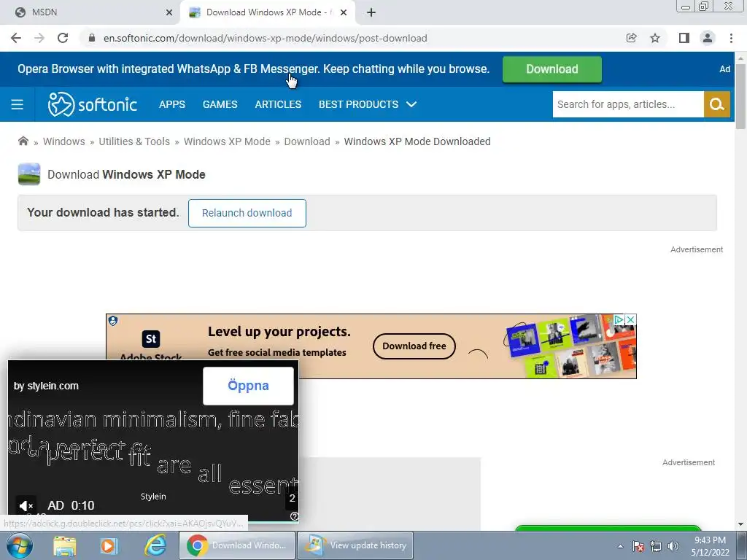Open the Windows XP Mode breadcrumb link
The image size is (747, 560).
click(227, 141)
